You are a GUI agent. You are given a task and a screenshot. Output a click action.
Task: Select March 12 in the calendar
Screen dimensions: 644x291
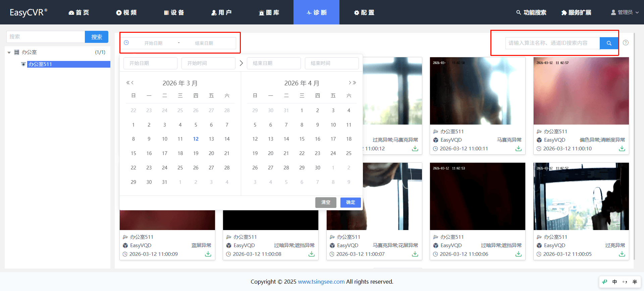[196, 139]
